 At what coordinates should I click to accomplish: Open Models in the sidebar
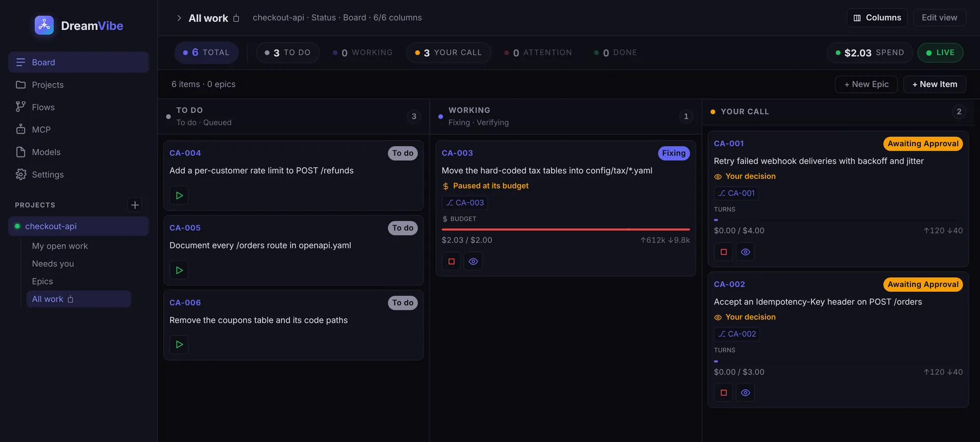point(78,152)
